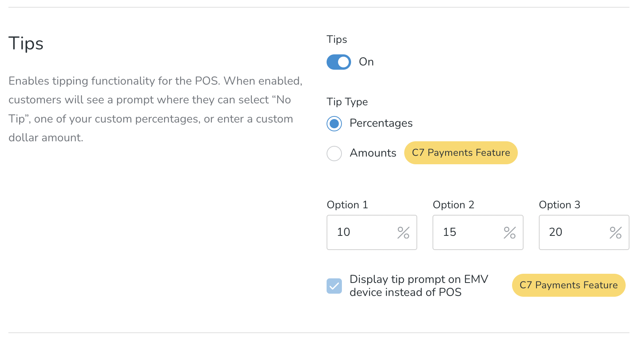The image size is (644, 340).
Task: Click the C7 Payments Feature badge beside Amounts
Action: pyautogui.click(x=461, y=153)
